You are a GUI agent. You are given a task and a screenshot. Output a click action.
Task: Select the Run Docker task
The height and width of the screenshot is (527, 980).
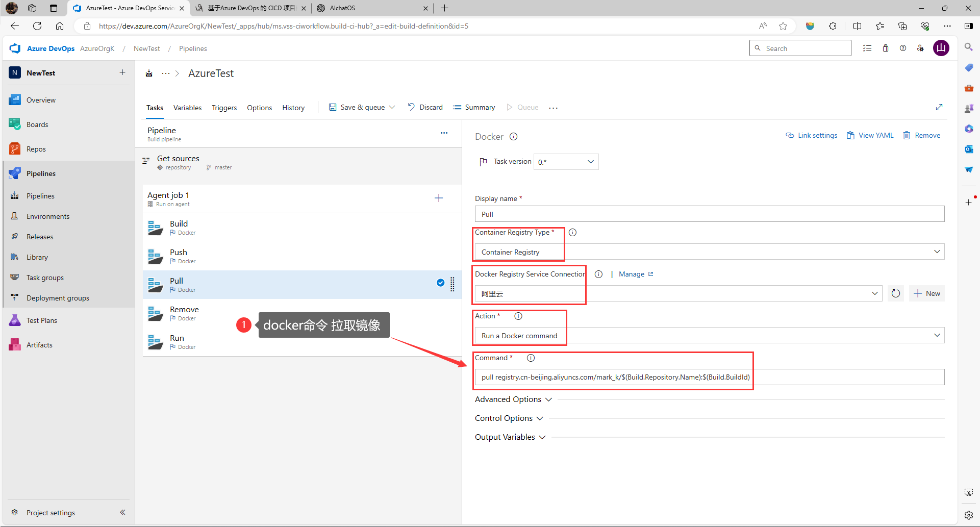(302, 342)
